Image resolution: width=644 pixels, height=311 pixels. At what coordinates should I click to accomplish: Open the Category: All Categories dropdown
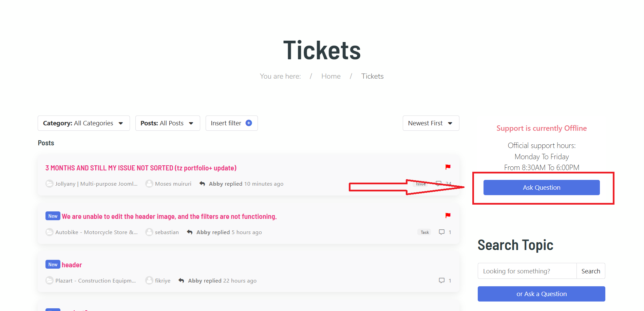(83, 123)
